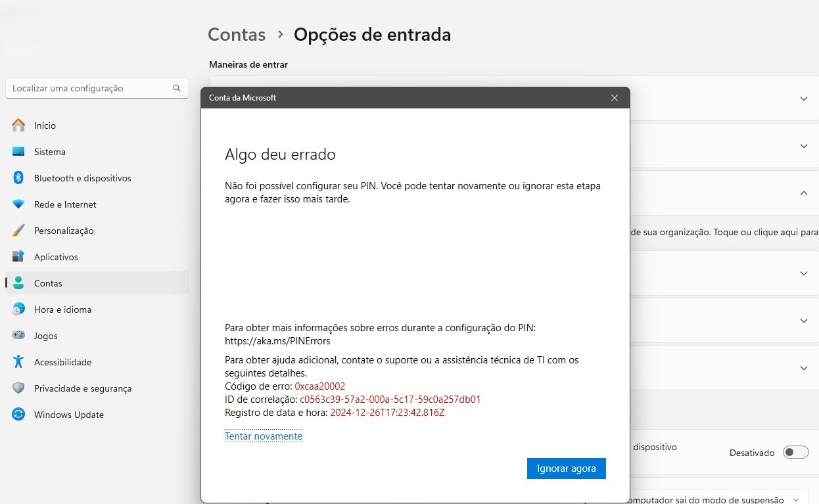The height and width of the screenshot is (504, 819).
Task: Open Personalização settings page
Action: [97, 231]
